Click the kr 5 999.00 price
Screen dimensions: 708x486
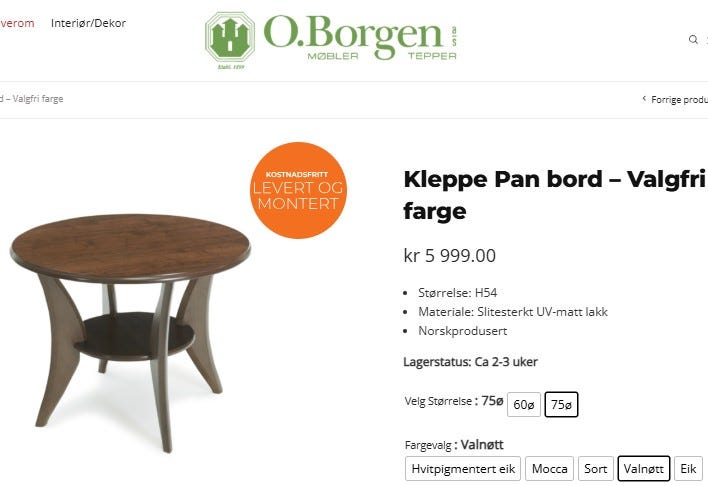click(449, 256)
